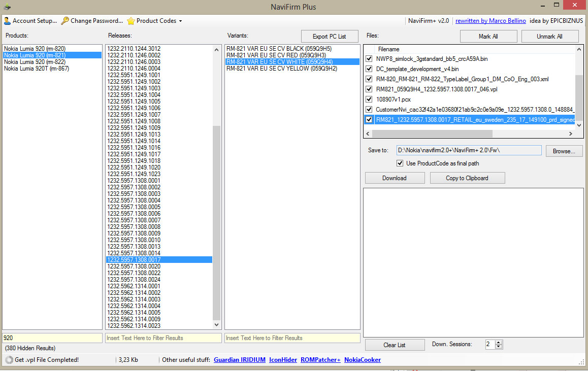The height and width of the screenshot is (371, 588).
Task: Click the Account Setup user icon
Action: (7, 21)
